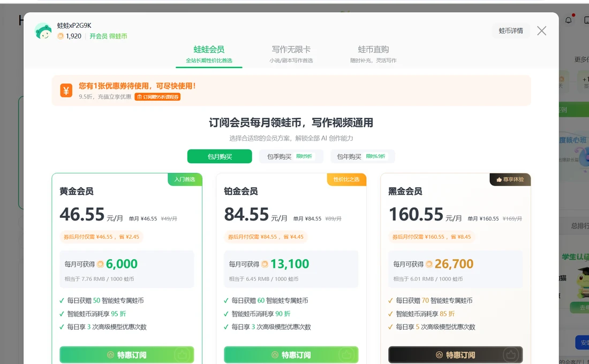Image resolution: width=589 pixels, height=364 pixels.
Task: Switch to the 蛙蛙会员 tab
Action: click(x=209, y=54)
